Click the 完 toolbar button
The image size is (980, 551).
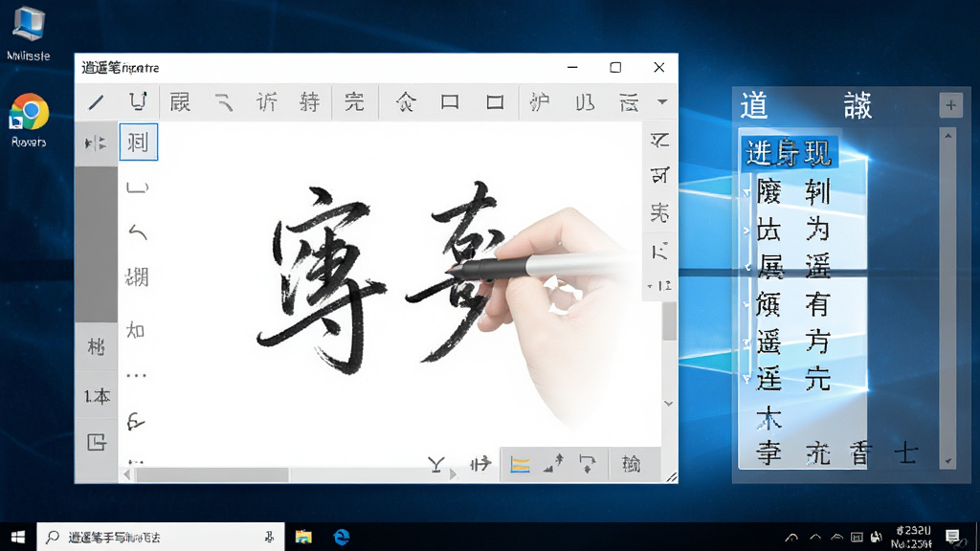click(354, 101)
